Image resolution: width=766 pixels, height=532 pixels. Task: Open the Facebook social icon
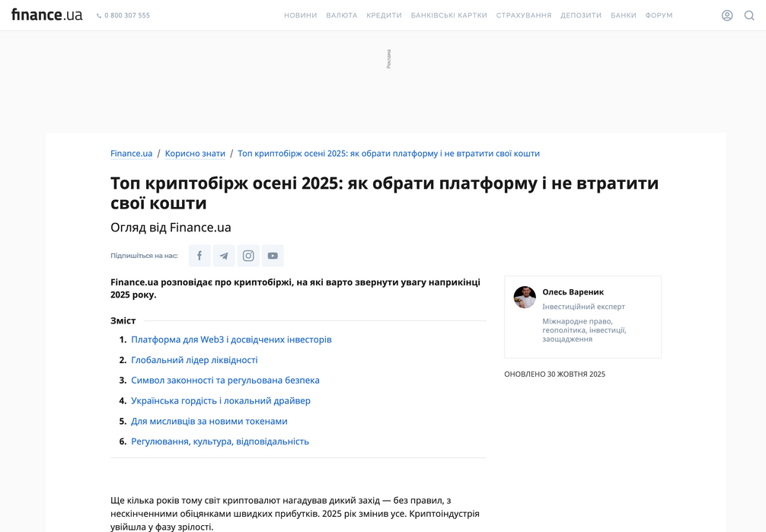point(199,256)
